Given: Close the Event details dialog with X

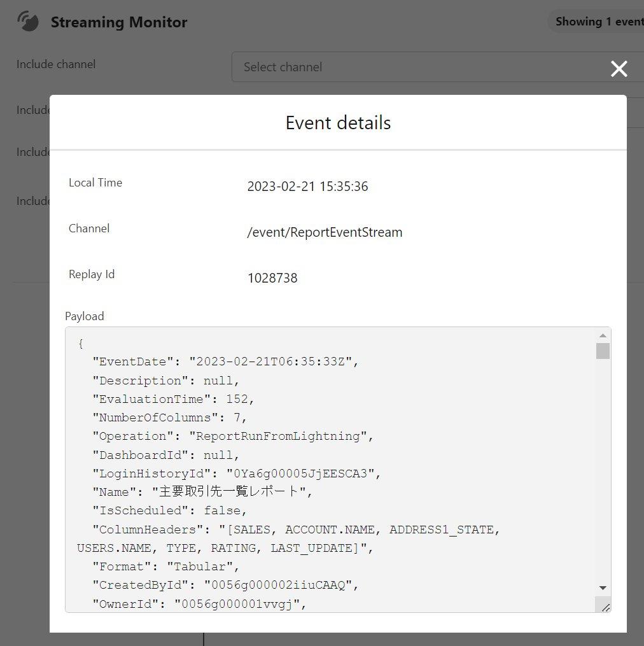Looking at the screenshot, I should point(619,69).
